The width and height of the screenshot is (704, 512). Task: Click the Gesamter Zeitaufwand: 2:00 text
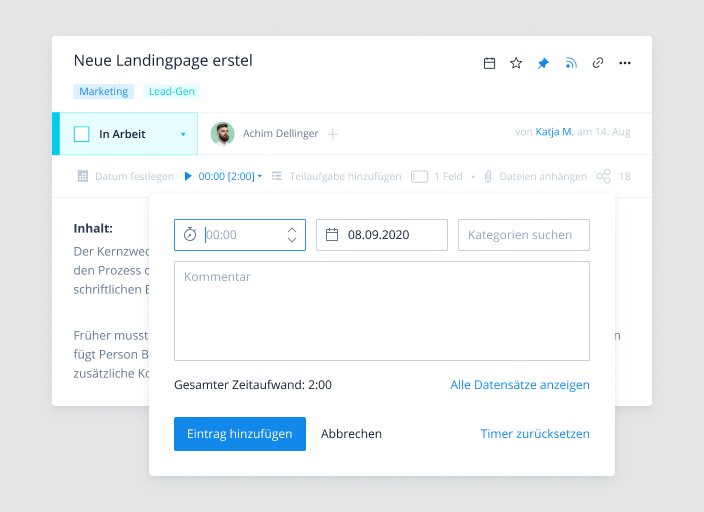tap(253, 385)
